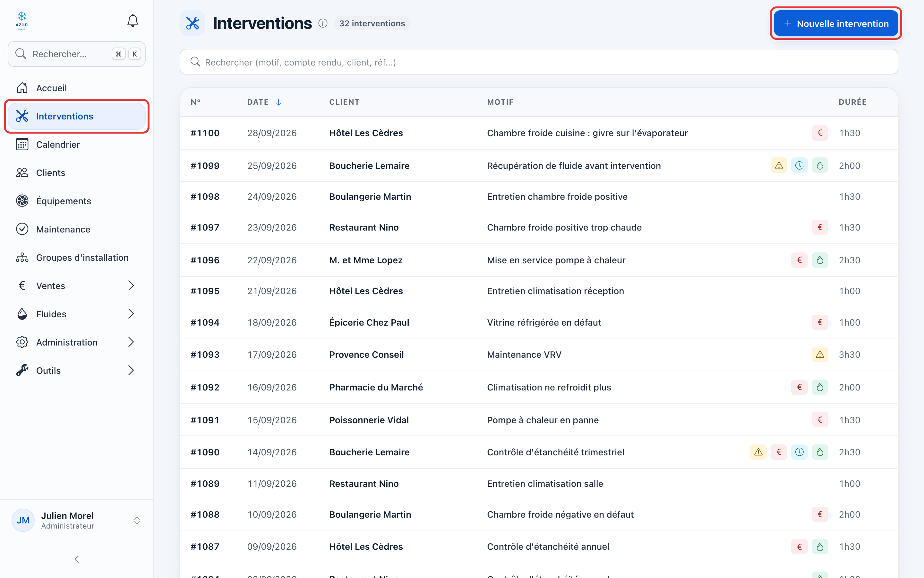
Task: Click the fluid drop badge on row #1099
Action: point(820,165)
